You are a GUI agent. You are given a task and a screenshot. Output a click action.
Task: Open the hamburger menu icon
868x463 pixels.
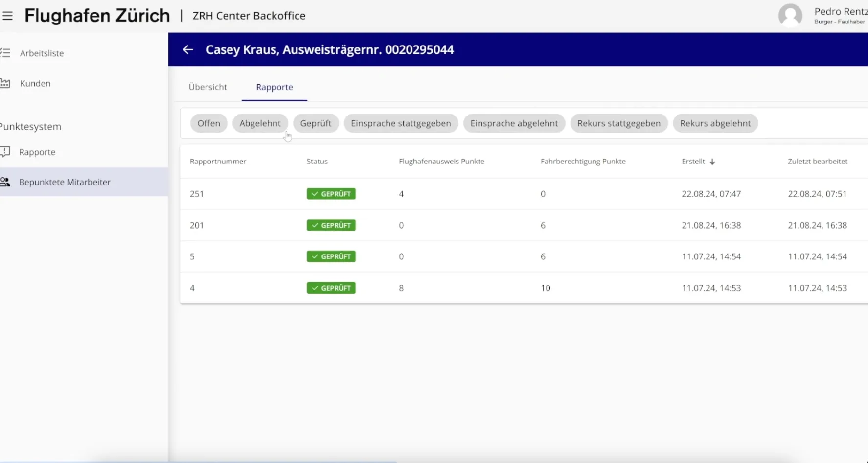click(7, 16)
